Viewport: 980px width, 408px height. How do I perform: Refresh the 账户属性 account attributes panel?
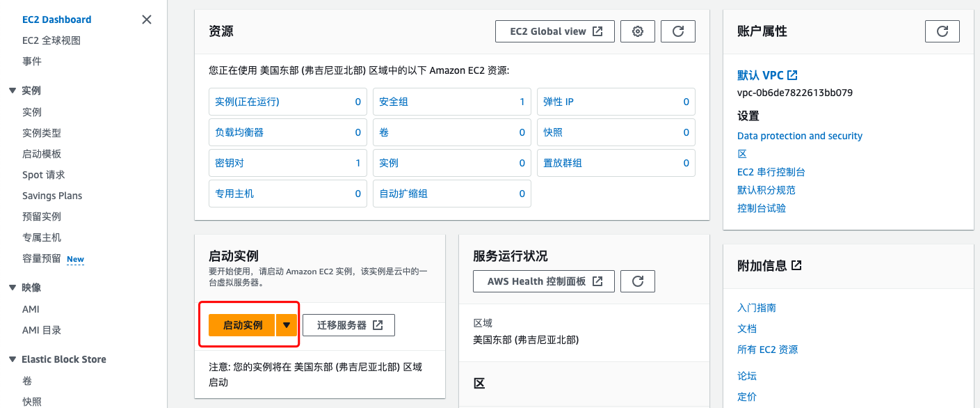[942, 31]
